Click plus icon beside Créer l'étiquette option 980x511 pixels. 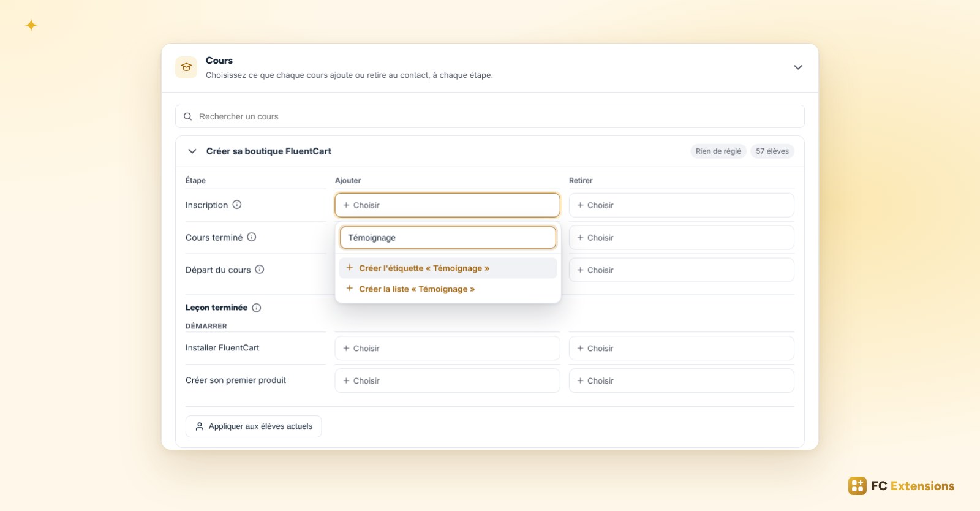pyautogui.click(x=350, y=268)
